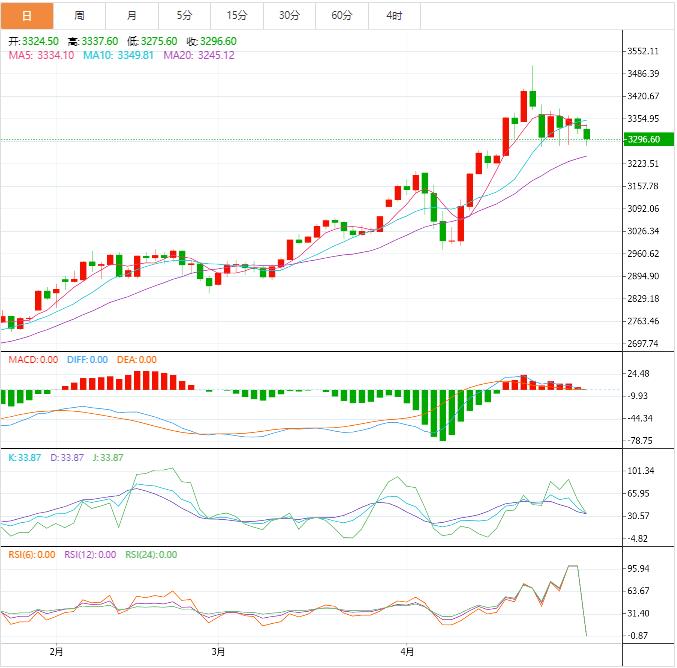Open the 4时 four-hour tab
The height and width of the screenshot is (668, 677).
[x=394, y=15]
